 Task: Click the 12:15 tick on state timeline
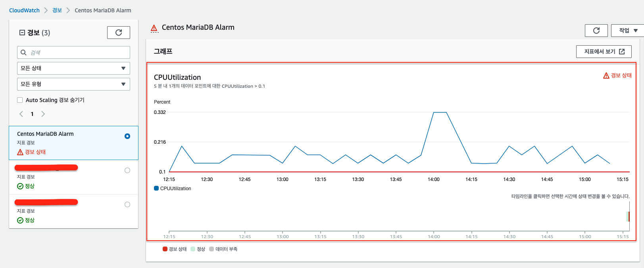coord(169,237)
